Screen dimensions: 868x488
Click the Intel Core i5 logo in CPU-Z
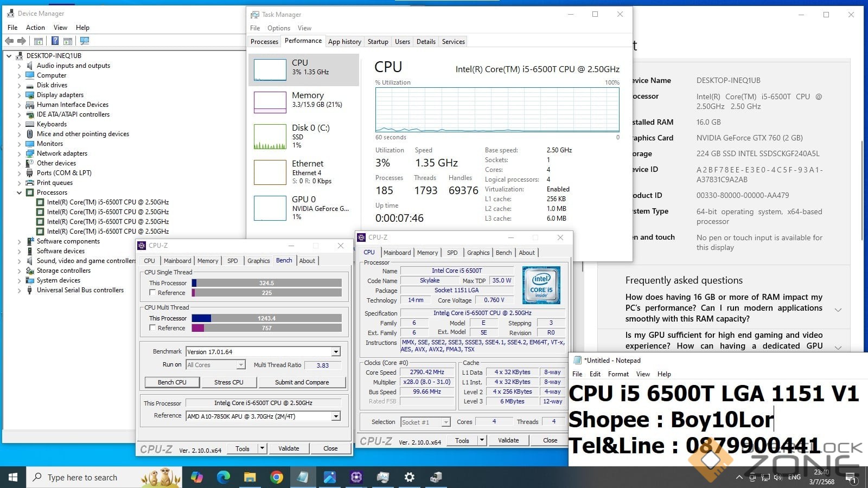coord(541,285)
